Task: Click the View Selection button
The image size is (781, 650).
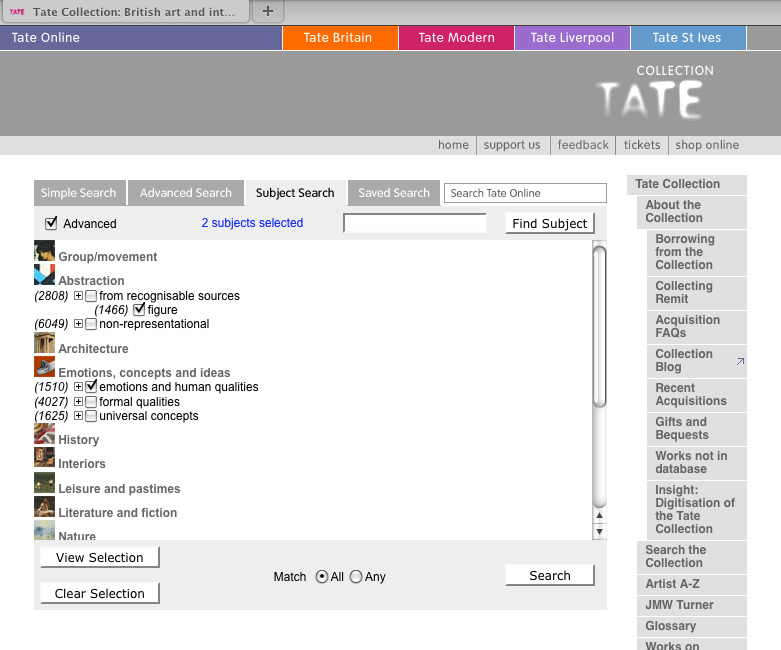Action: point(100,557)
